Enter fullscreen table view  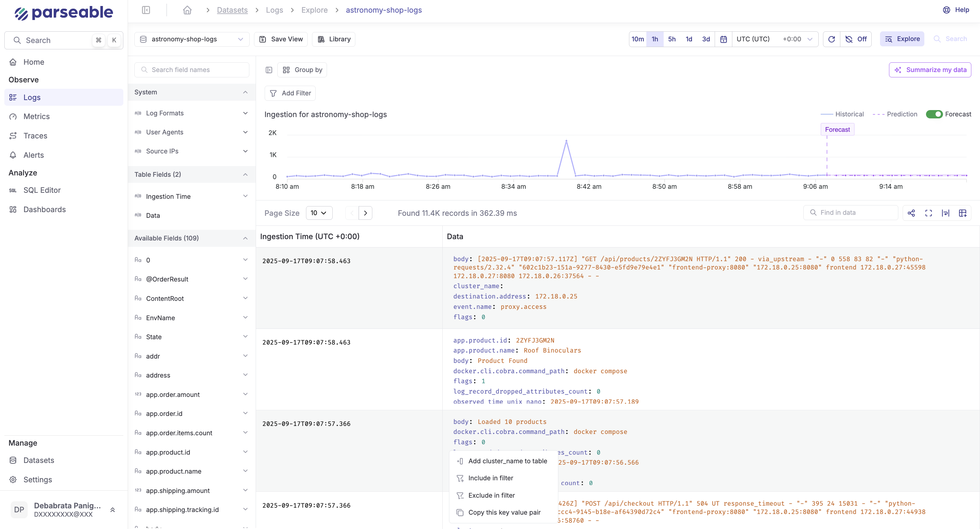(928, 213)
